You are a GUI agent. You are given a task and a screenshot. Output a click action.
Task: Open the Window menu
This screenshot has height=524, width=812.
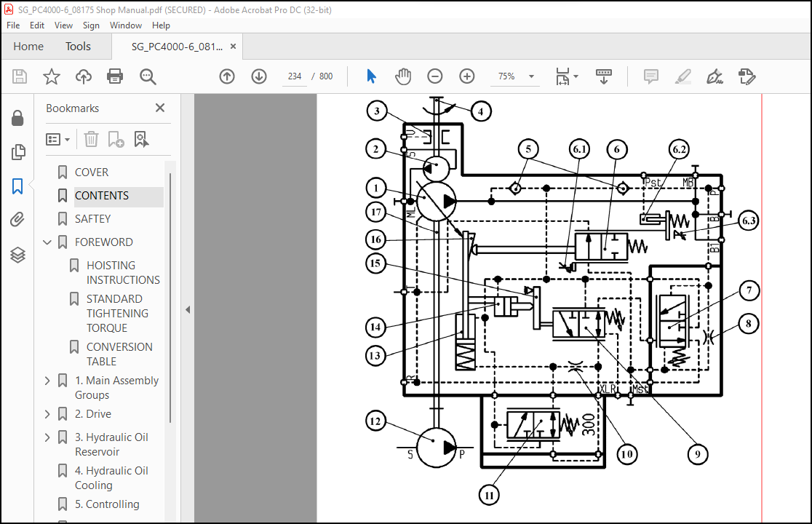point(125,25)
